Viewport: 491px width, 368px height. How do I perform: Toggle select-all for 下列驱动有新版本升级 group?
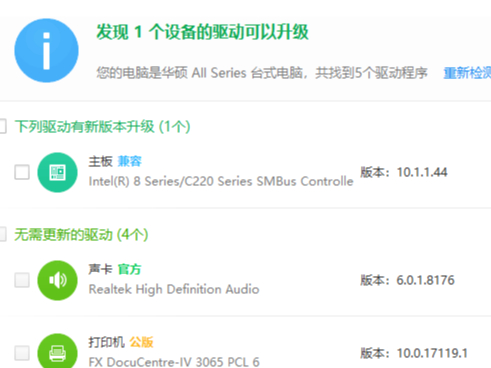pos(3,126)
